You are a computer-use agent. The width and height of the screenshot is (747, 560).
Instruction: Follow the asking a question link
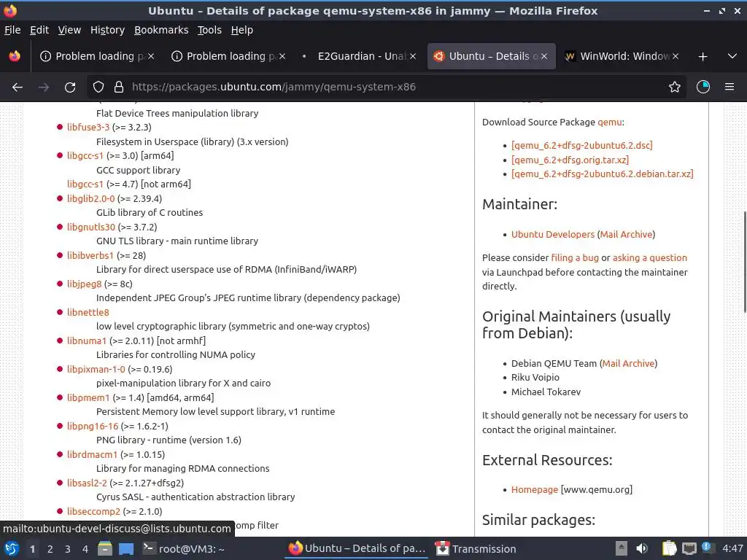tap(650, 257)
